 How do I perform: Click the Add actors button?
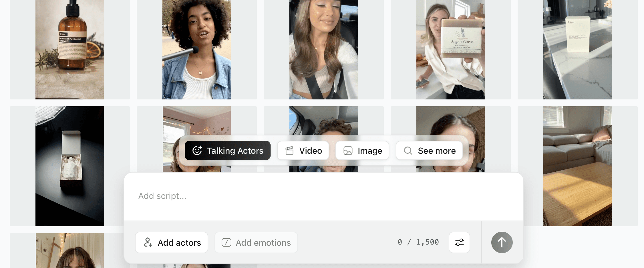point(172,243)
